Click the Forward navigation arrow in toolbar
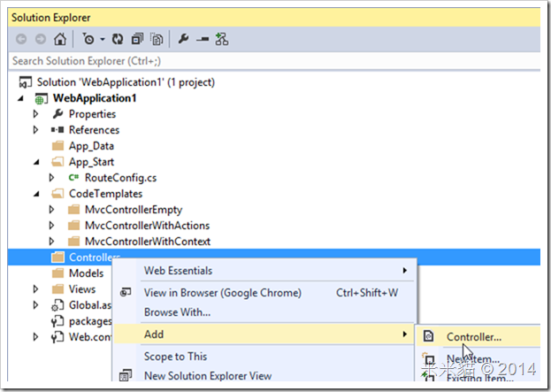This screenshot has width=551, height=392. 41,39
